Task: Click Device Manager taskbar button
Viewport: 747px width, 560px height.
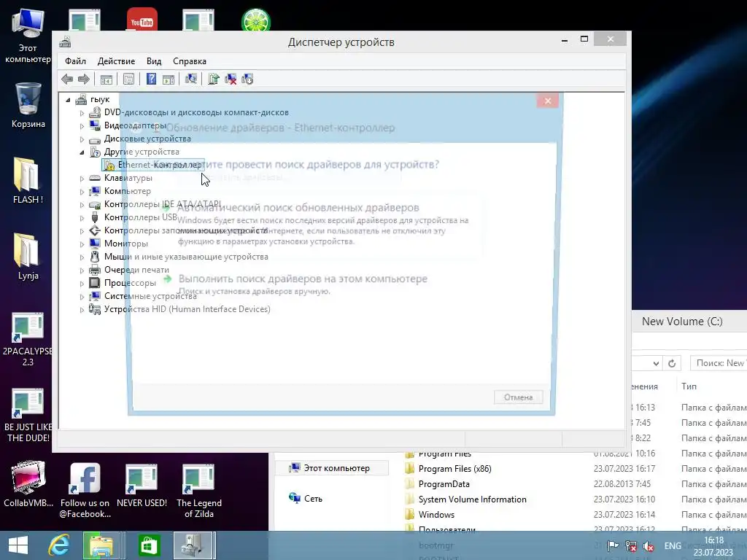Action: point(194,545)
